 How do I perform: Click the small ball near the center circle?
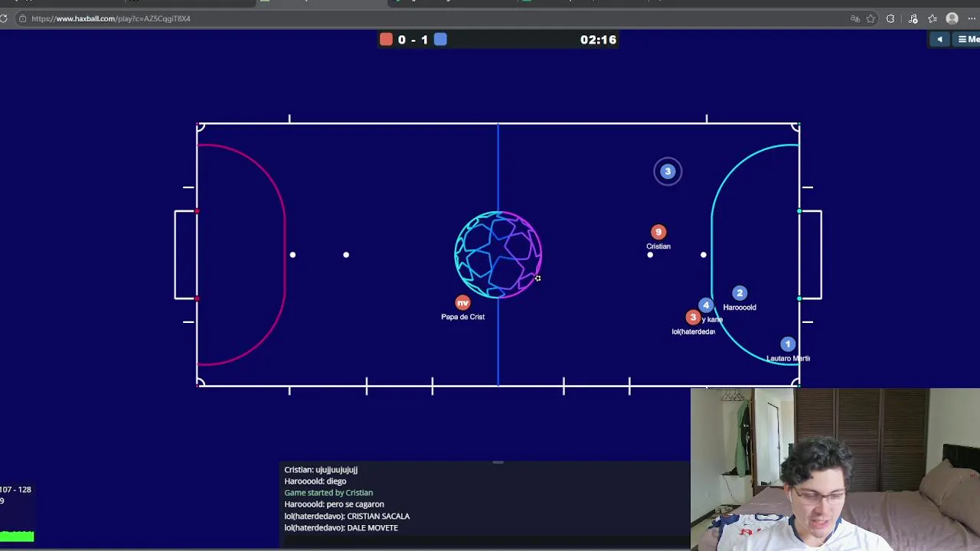[x=537, y=279]
